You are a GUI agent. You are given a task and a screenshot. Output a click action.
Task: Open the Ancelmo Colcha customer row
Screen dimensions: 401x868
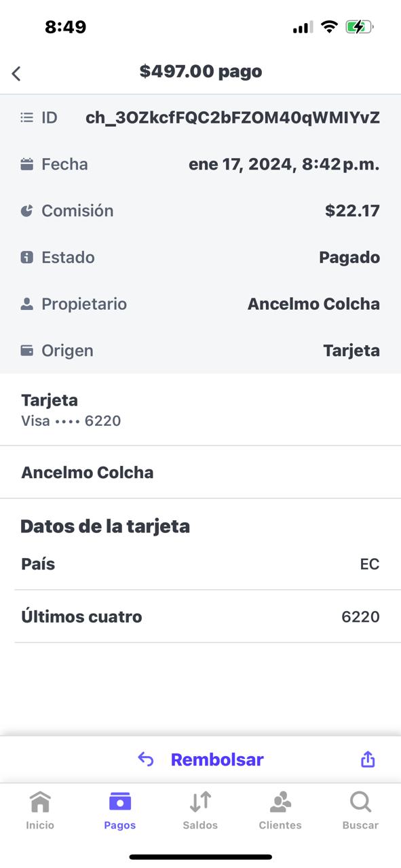point(200,473)
